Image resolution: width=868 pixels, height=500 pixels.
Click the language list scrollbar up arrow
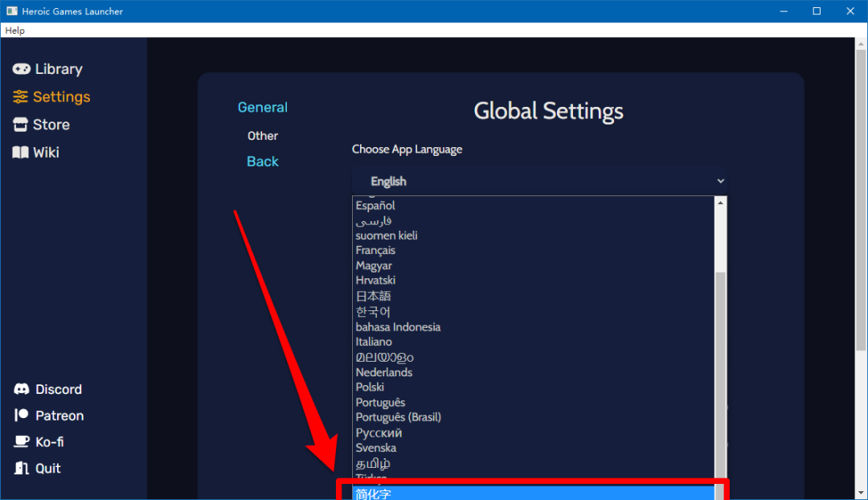tap(720, 203)
